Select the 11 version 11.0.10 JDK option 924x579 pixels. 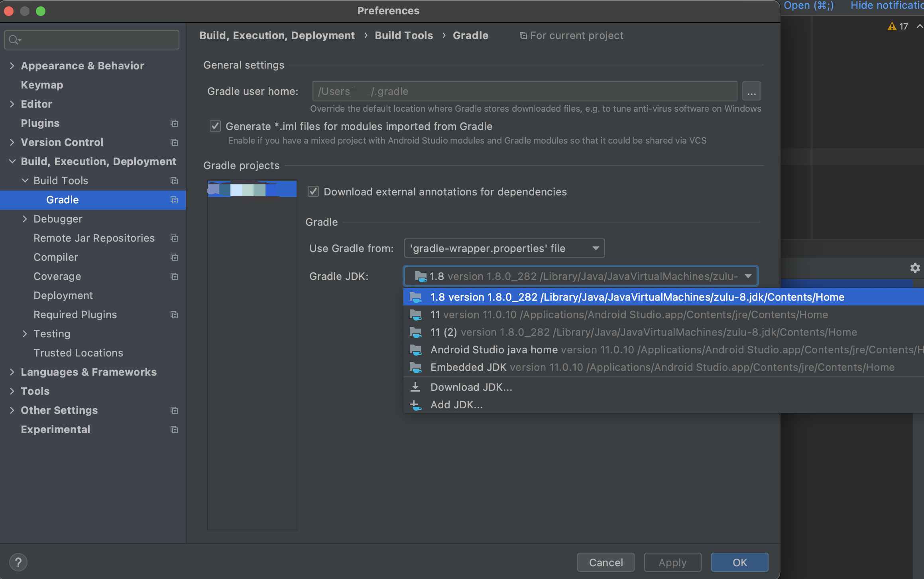(663, 315)
